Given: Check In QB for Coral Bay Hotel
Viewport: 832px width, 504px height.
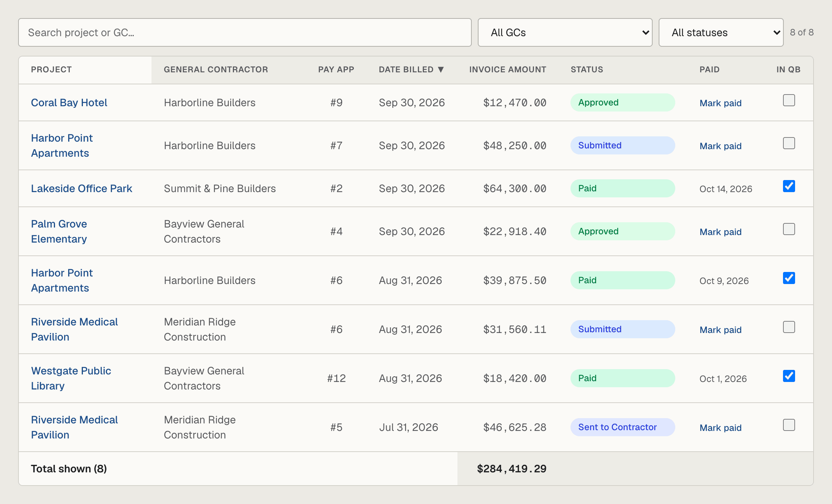Looking at the screenshot, I should tap(789, 100).
